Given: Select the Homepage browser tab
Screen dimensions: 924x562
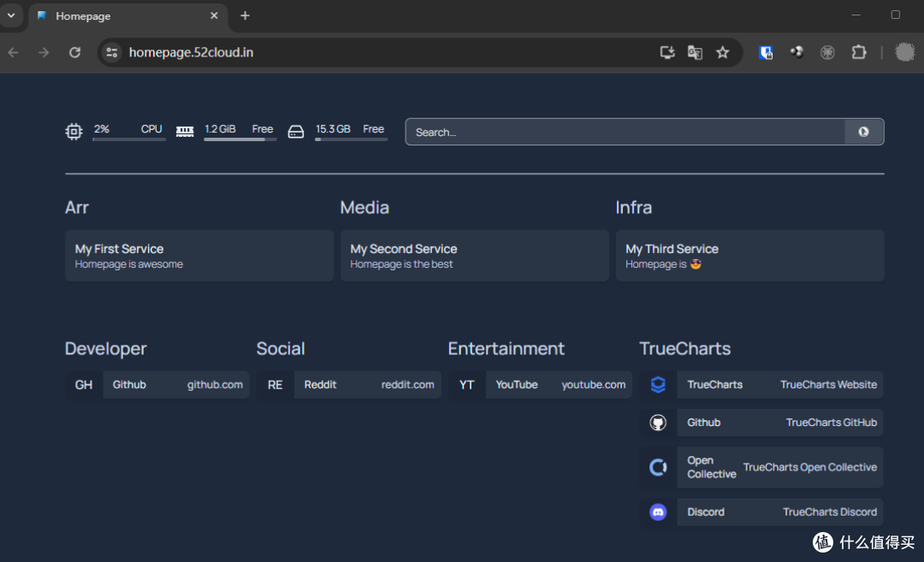Looking at the screenshot, I should pos(127,16).
